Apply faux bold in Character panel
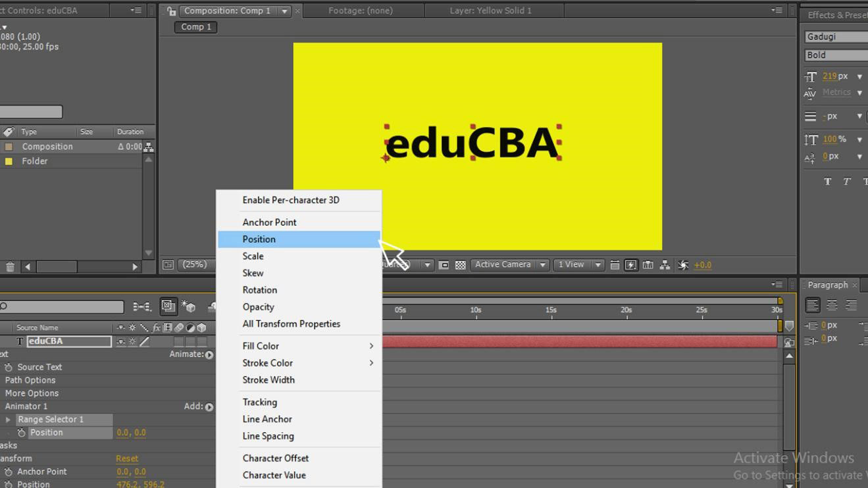The image size is (868, 488). [x=828, y=182]
